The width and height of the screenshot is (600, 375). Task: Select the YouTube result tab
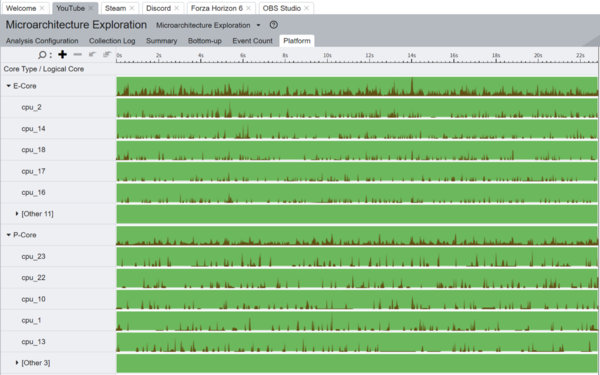tap(70, 8)
